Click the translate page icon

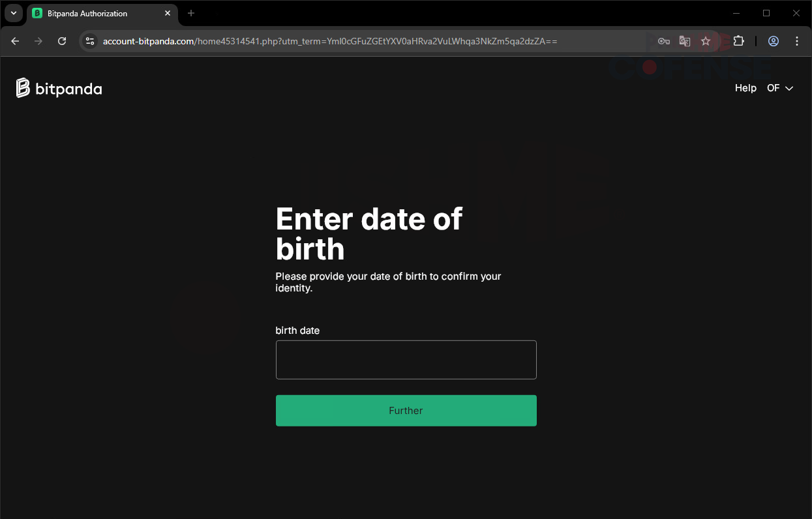coord(684,41)
